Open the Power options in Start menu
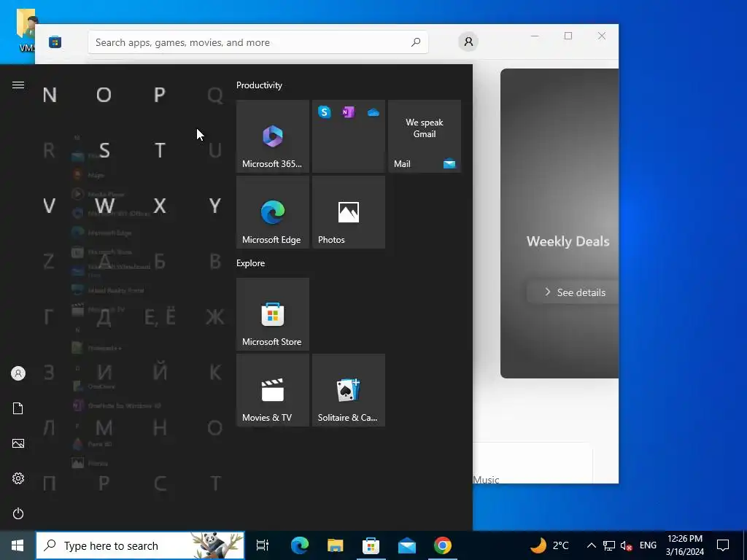The height and width of the screenshot is (560, 747). click(18, 513)
